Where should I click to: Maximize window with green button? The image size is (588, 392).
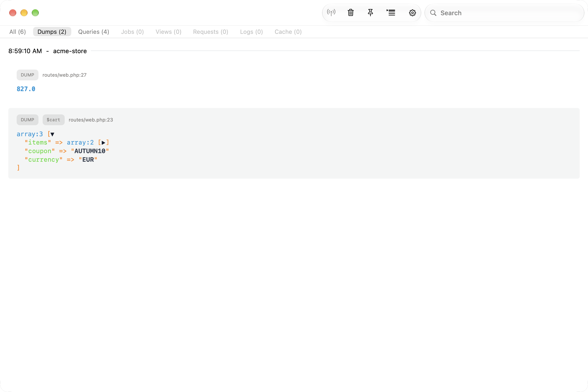click(x=35, y=13)
